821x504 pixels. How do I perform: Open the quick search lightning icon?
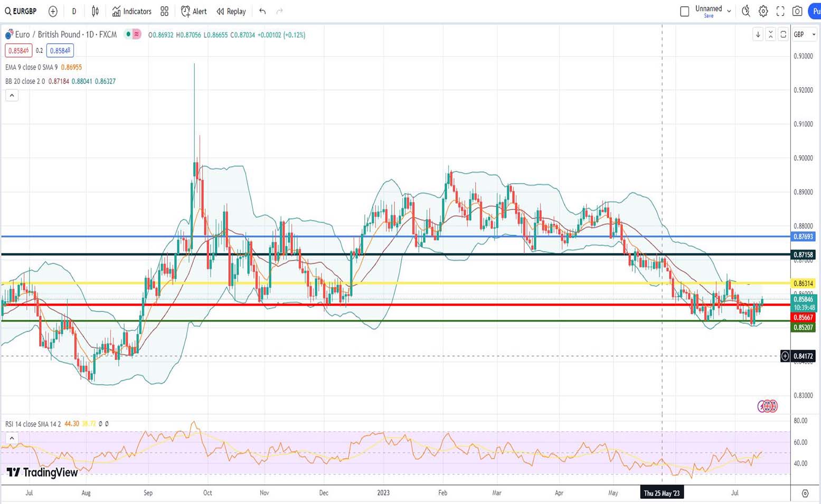click(745, 11)
